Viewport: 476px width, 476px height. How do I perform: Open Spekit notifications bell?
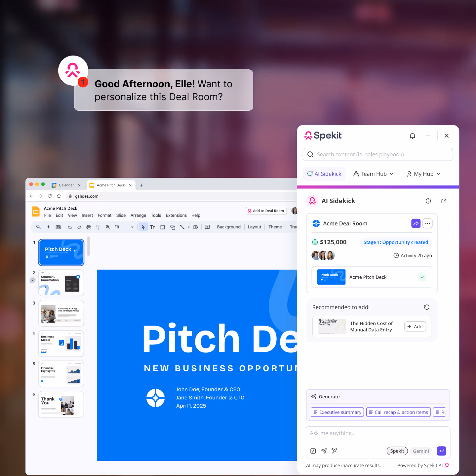pos(412,136)
